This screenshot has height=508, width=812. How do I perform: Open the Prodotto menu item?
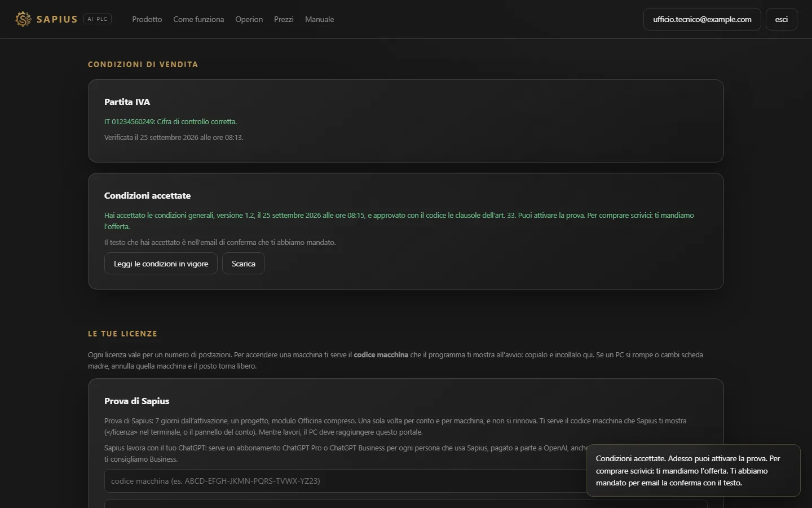[x=147, y=19]
